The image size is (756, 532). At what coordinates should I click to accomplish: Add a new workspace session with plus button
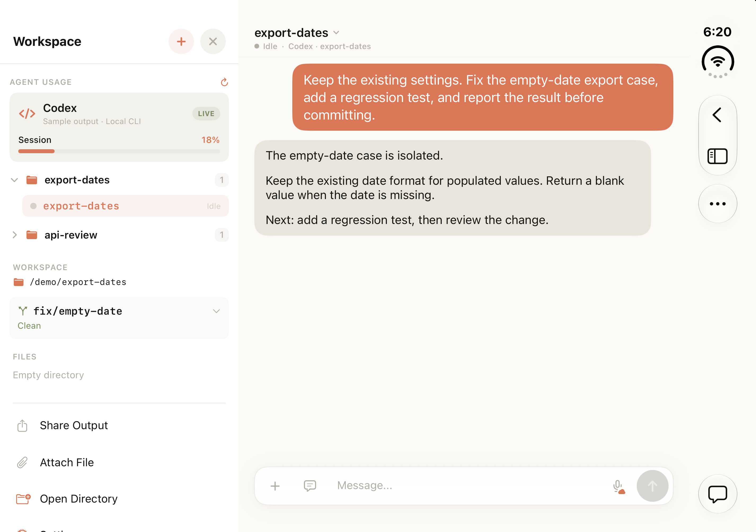coord(181,42)
